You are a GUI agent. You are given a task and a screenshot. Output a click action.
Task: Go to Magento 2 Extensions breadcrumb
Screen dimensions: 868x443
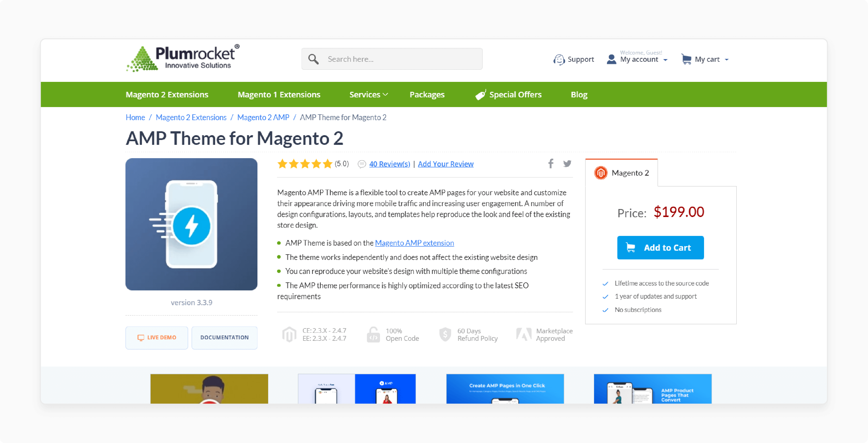point(191,117)
